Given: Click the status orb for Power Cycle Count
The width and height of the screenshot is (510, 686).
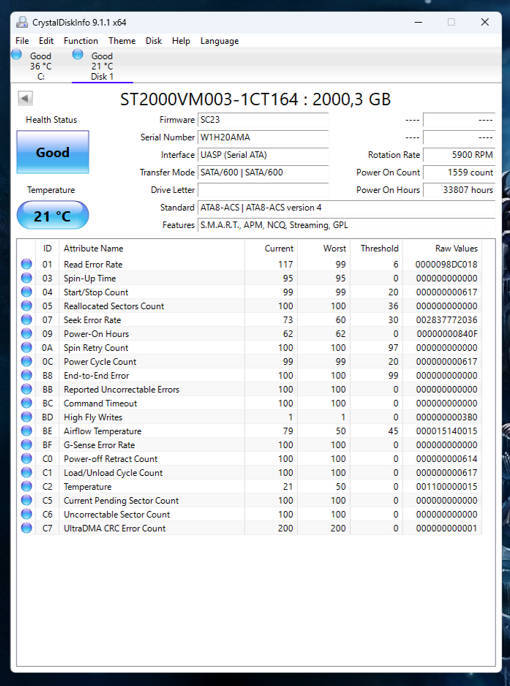Looking at the screenshot, I should pos(27,361).
